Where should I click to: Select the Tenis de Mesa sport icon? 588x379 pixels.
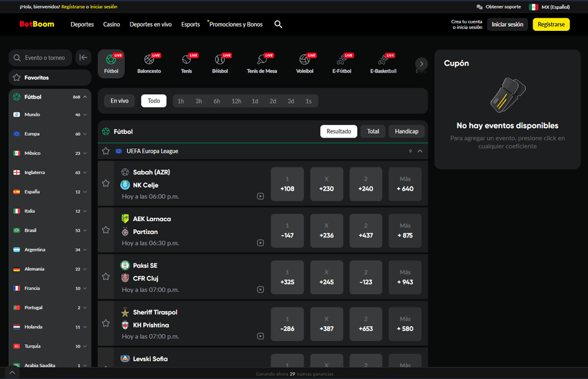(262, 64)
